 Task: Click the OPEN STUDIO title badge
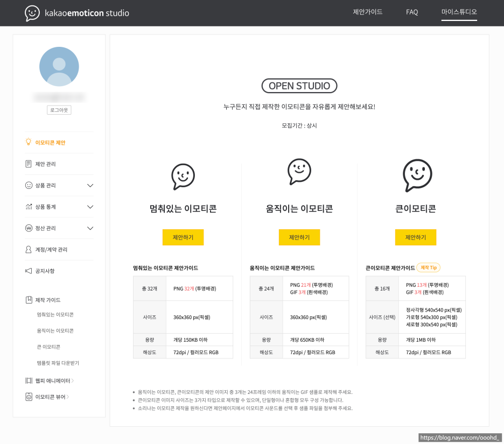click(x=299, y=86)
